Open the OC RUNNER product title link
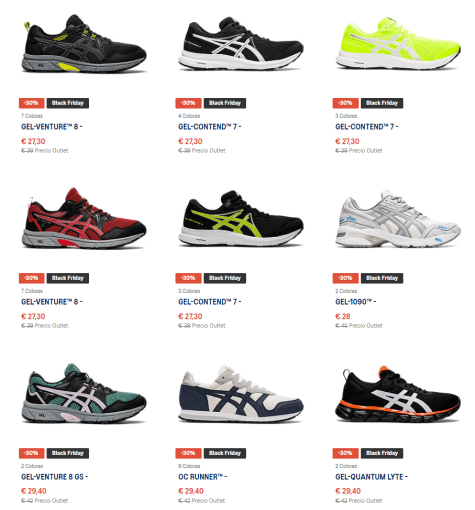 click(202, 477)
